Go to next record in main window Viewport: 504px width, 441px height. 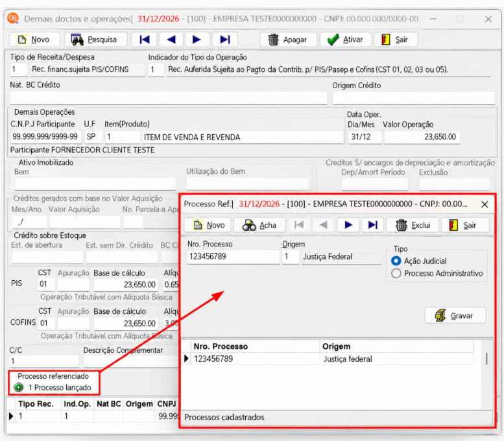pyautogui.click(x=197, y=40)
